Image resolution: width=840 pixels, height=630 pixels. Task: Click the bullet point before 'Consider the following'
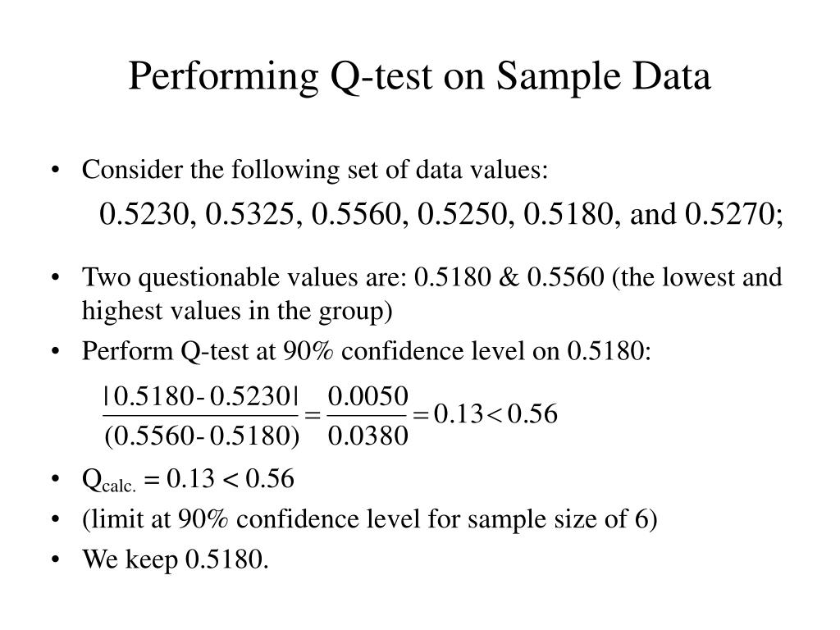coord(55,171)
